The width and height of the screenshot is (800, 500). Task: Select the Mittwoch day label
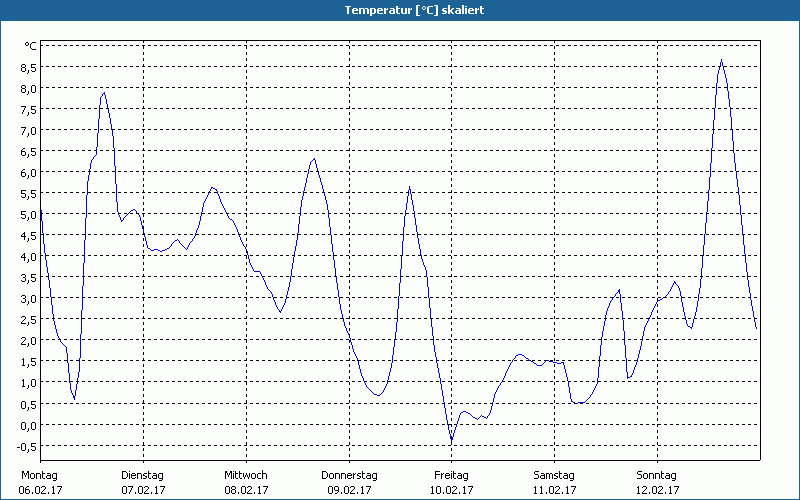click(x=245, y=475)
